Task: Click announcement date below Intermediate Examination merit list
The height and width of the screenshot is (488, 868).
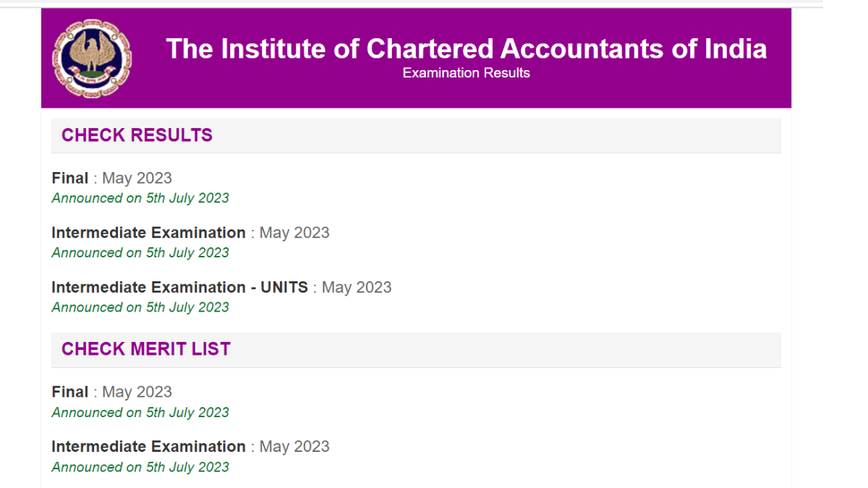Action: tap(140, 467)
